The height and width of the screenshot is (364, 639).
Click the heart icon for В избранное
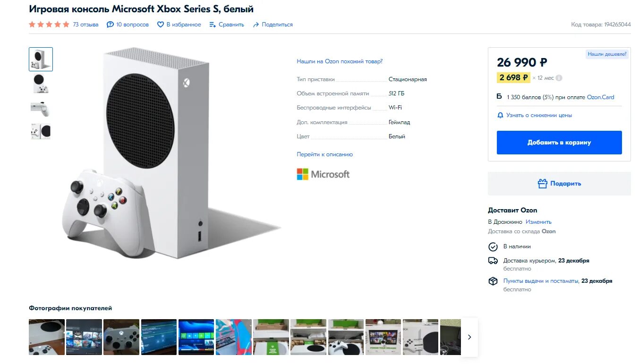pos(161,25)
